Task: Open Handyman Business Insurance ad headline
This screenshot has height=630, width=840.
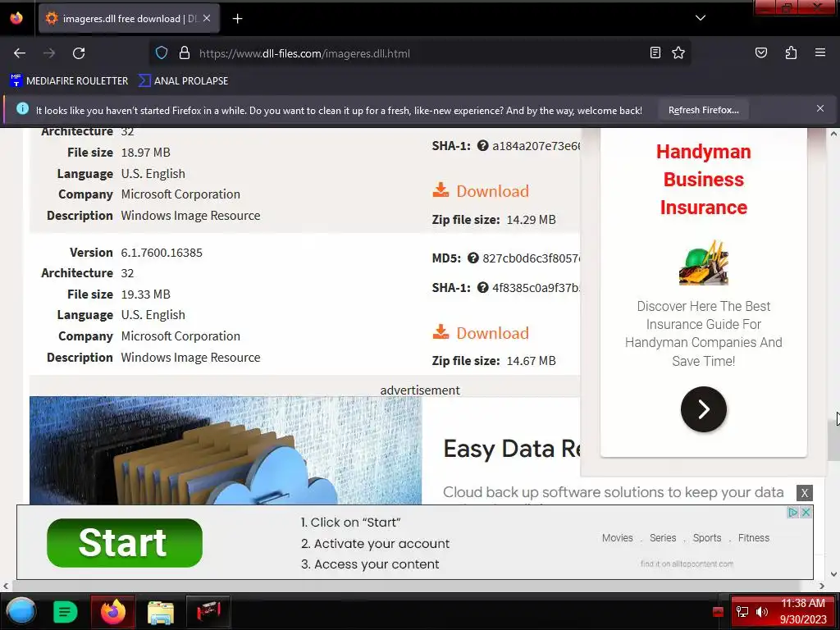Action: [x=703, y=180]
